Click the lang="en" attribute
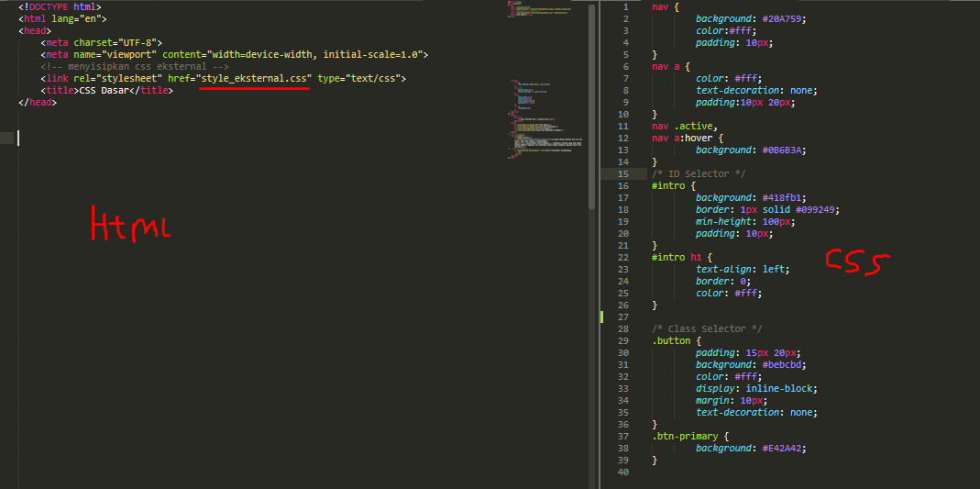The width and height of the screenshot is (980, 489). tap(79, 18)
